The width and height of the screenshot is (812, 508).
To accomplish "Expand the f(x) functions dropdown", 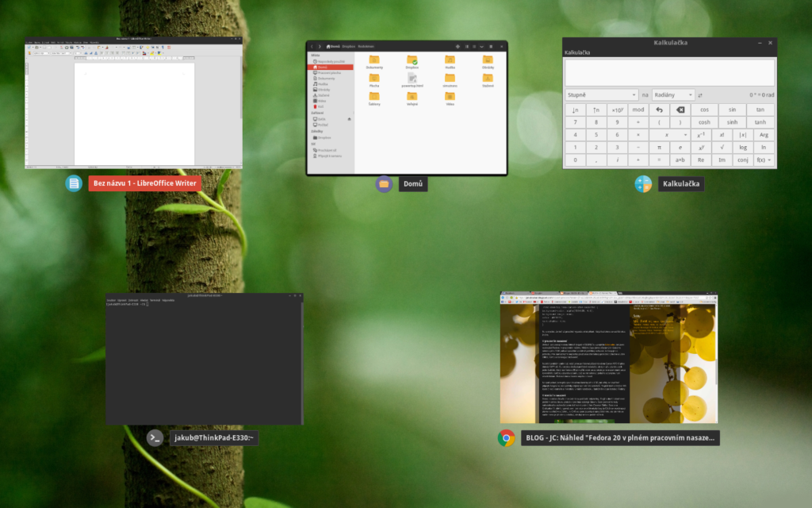I will tap(764, 160).
